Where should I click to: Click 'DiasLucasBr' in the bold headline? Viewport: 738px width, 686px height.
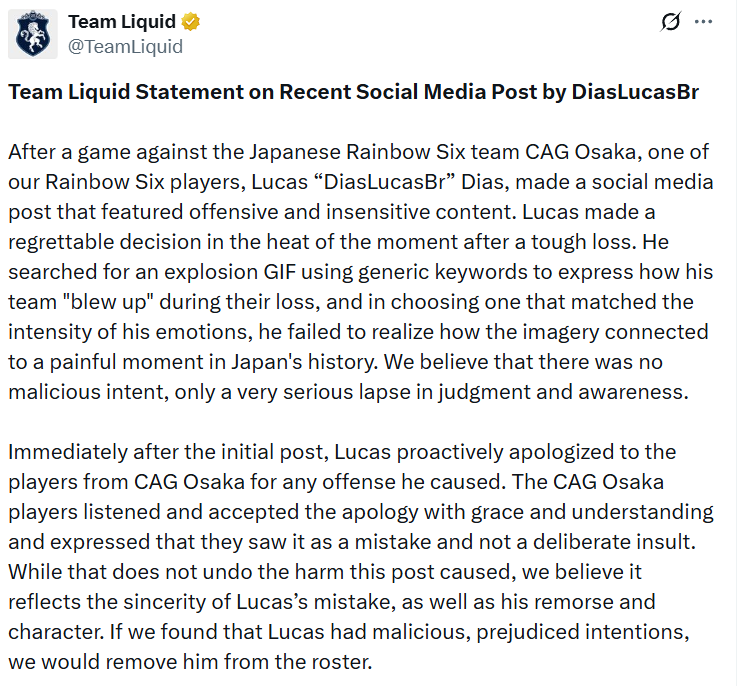(x=635, y=92)
